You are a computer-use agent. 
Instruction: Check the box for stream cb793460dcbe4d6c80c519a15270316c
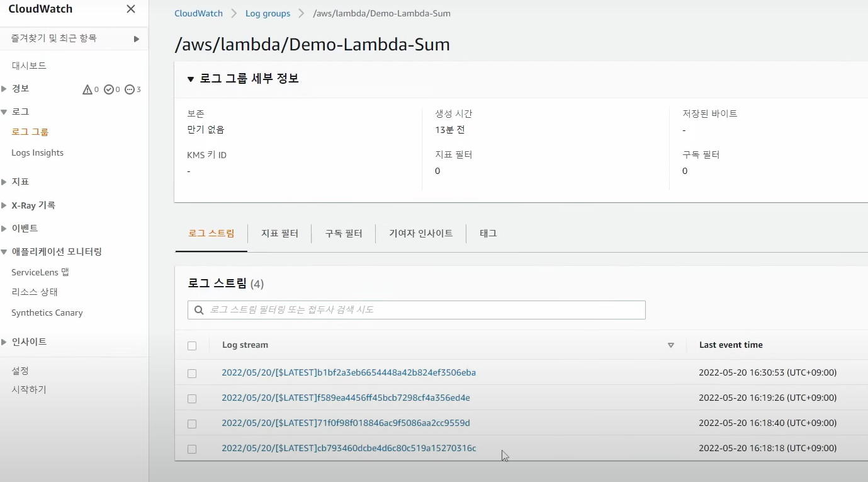pyautogui.click(x=192, y=449)
